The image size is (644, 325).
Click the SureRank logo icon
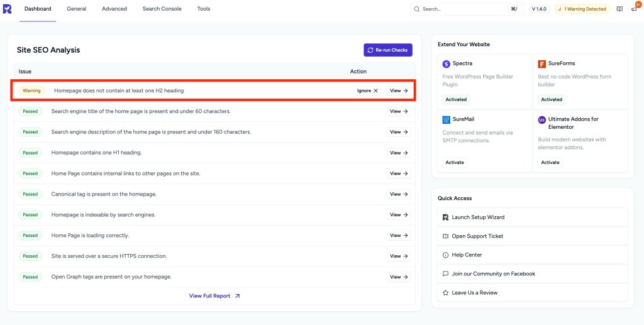coord(7,9)
